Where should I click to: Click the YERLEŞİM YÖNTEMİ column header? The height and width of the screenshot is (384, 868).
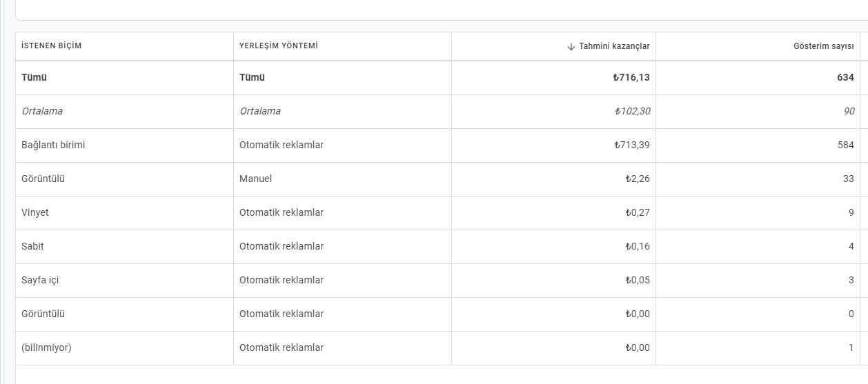(x=279, y=46)
